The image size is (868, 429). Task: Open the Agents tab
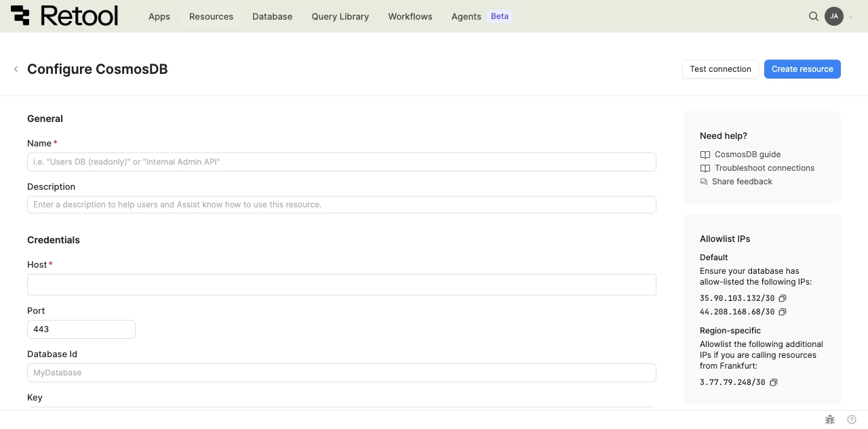point(466,16)
